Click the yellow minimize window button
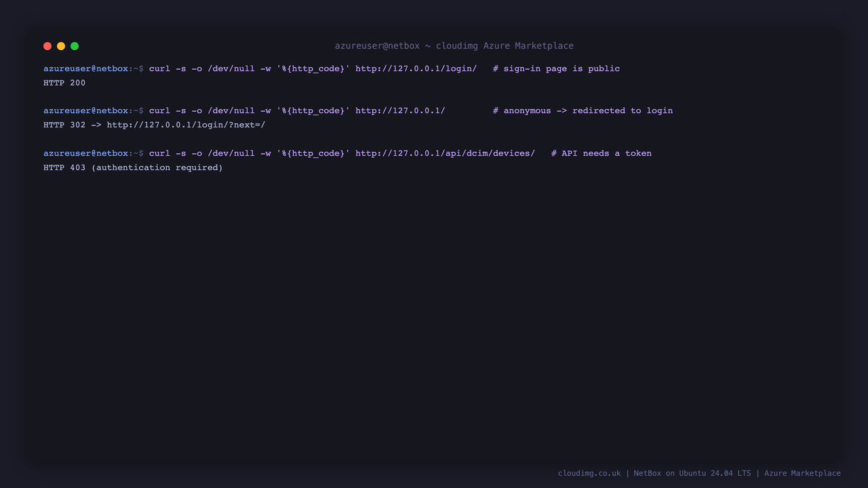 61,46
